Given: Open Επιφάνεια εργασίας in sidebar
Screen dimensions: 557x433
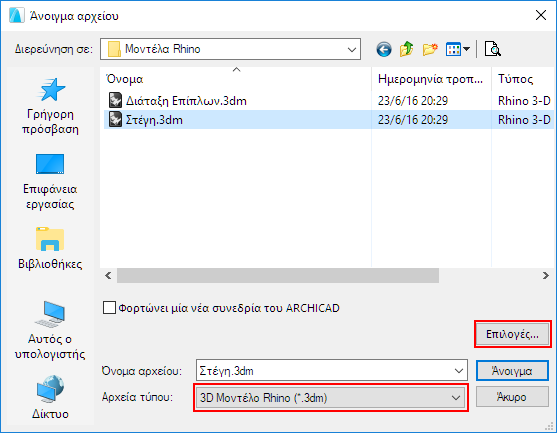Looking at the screenshot, I should coord(50,181).
